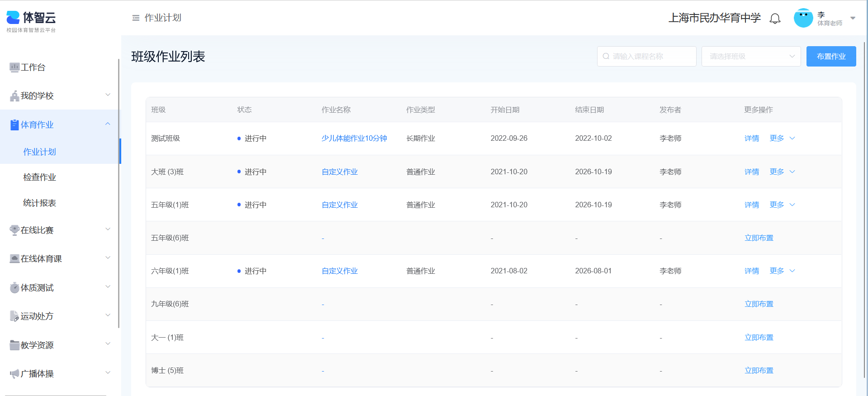Collapse the 体育作业 menu chevron
Image resolution: width=868 pixels, height=396 pixels.
(x=108, y=124)
